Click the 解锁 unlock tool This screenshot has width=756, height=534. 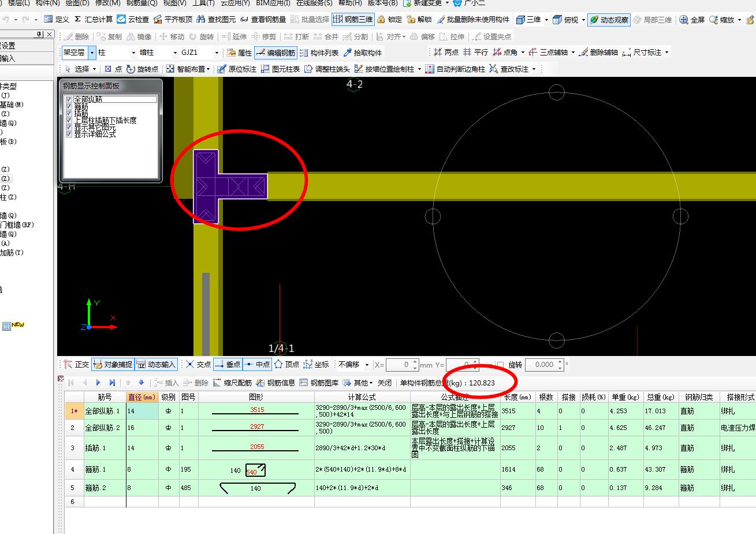click(x=419, y=19)
